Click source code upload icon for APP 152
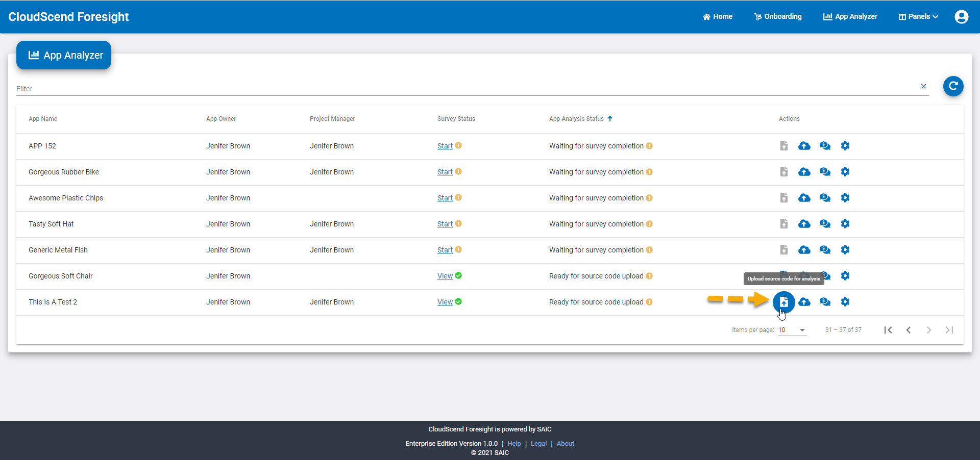The height and width of the screenshot is (460, 980). click(x=783, y=146)
